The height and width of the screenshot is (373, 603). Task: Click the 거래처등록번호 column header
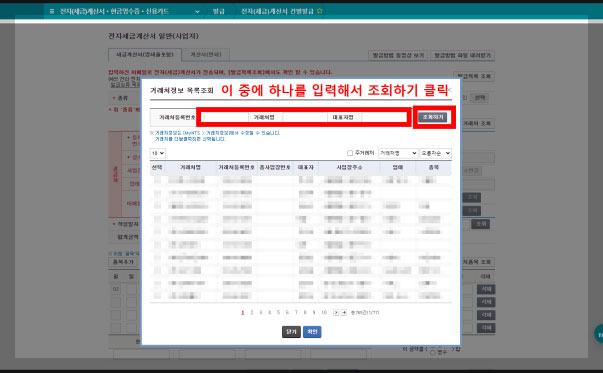[237, 168]
